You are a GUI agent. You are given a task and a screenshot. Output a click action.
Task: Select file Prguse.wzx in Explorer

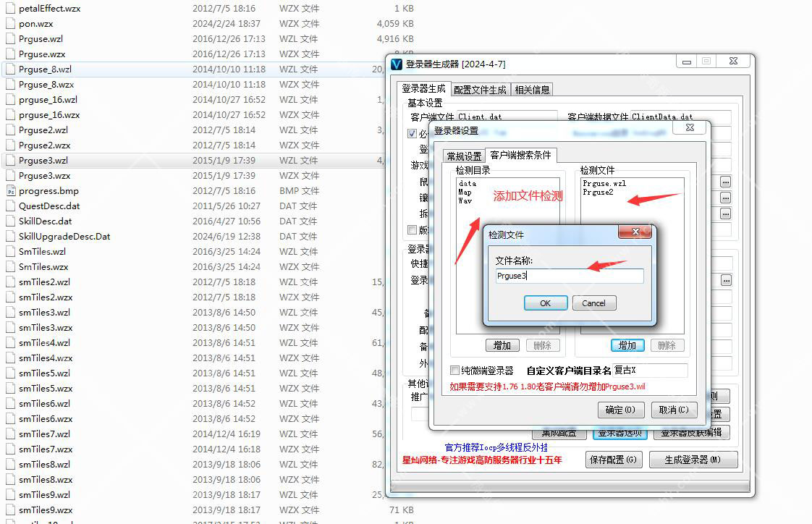pyautogui.click(x=42, y=54)
